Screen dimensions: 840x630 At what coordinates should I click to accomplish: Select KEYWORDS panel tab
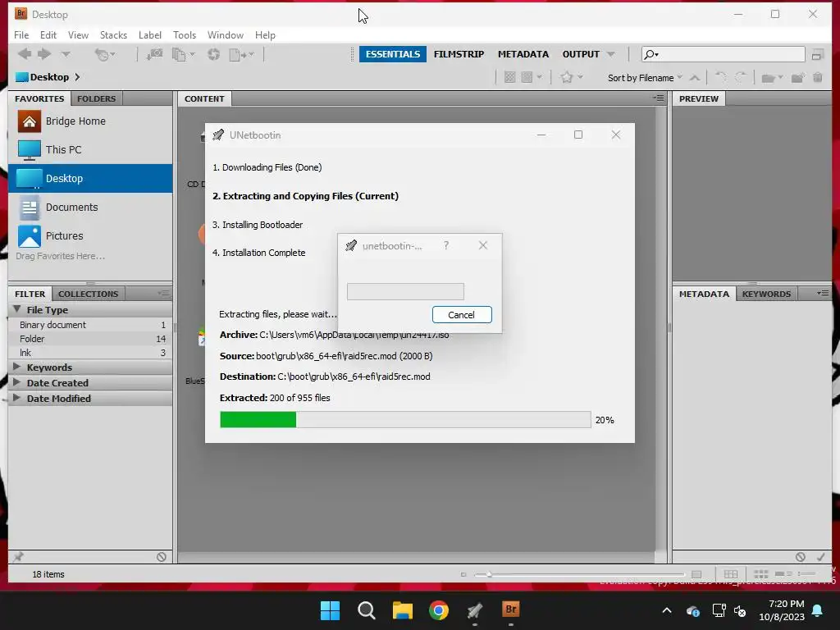(x=766, y=294)
